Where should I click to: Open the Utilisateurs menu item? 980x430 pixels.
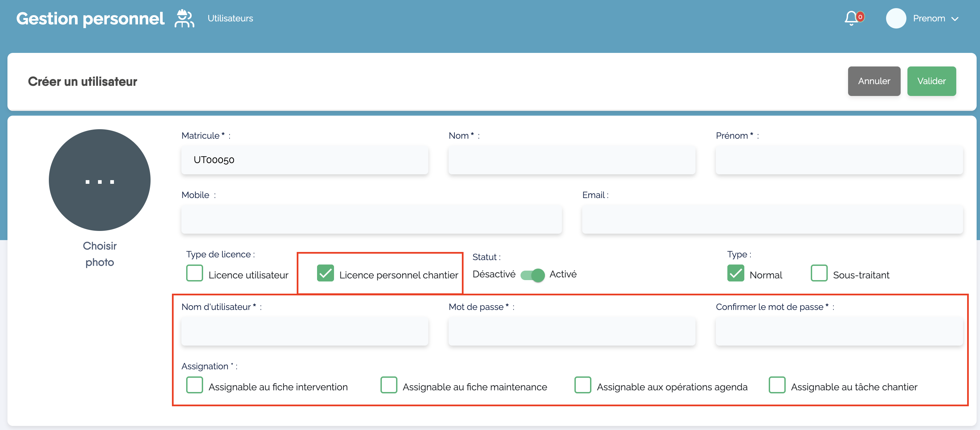230,18
